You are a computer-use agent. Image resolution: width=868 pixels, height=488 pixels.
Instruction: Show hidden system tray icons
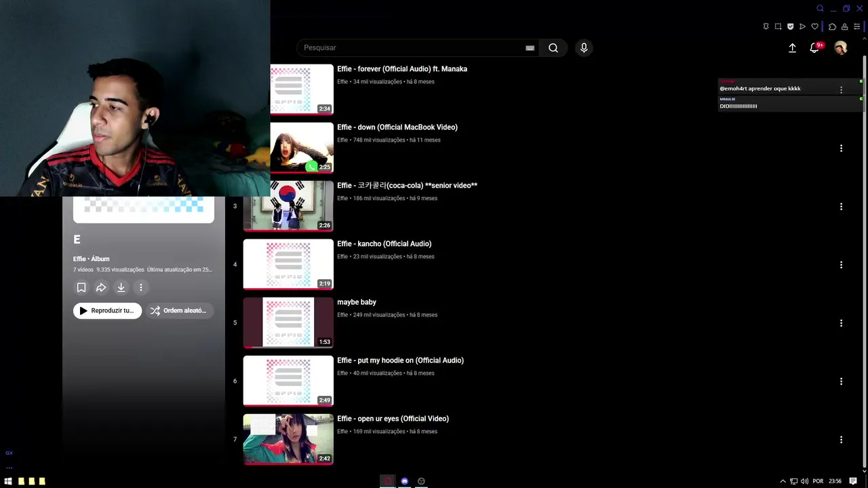tap(783, 481)
